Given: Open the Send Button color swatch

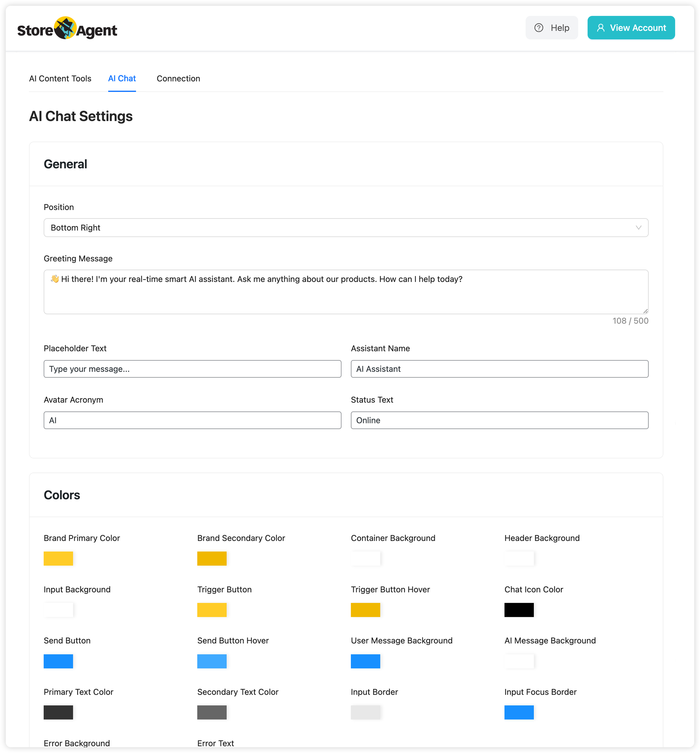Looking at the screenshot, I should pos(58,661).
